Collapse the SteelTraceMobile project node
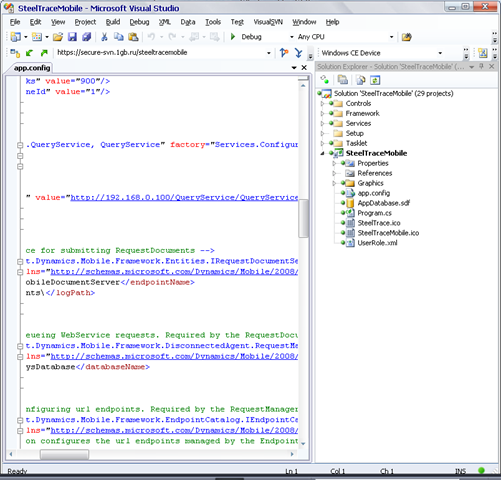The width and height of the screenshot is (501, 480). 322,153
